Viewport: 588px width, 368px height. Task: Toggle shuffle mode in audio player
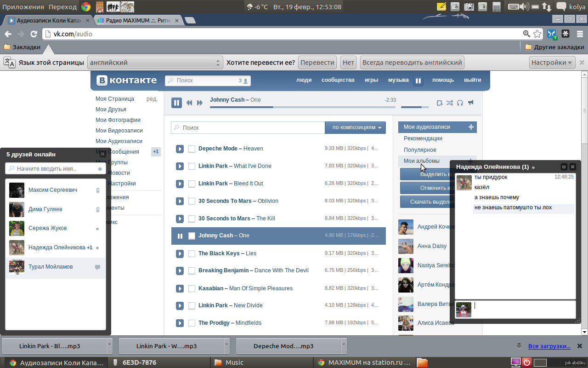click(449, 103)
